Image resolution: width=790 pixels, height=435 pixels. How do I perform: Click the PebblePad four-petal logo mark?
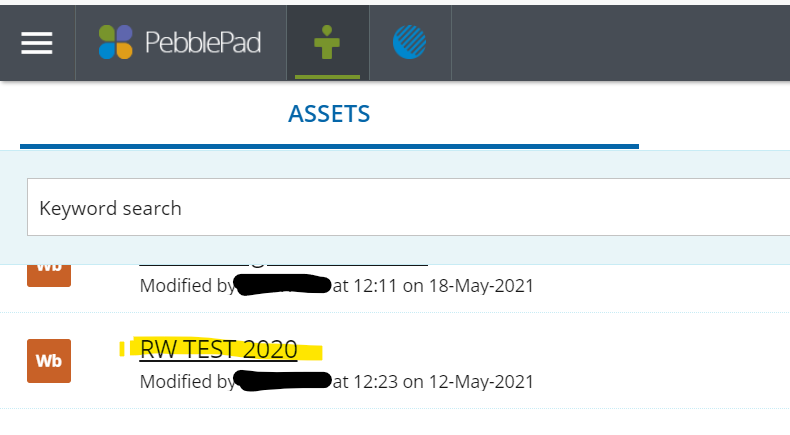116,42
